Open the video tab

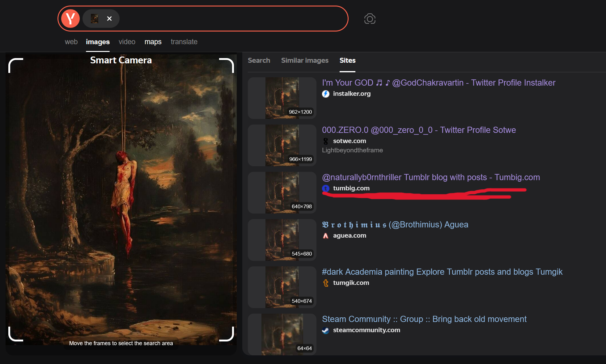pyautogui.click(x=127, y=42)
